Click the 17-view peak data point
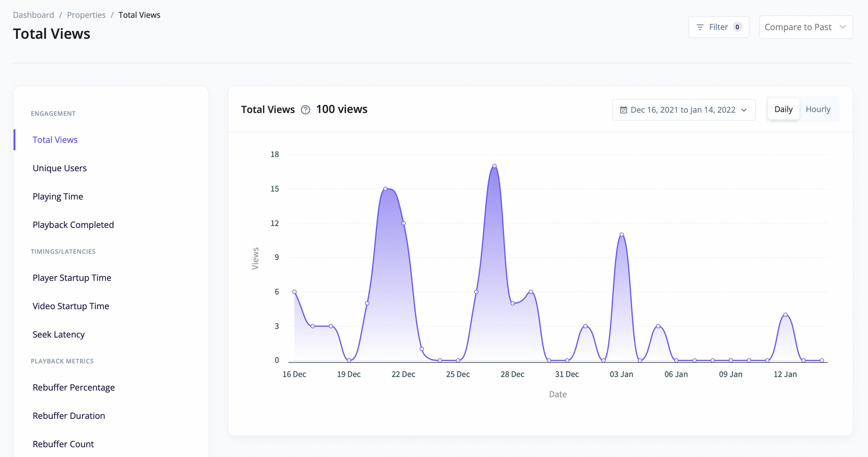 point(494,166)
